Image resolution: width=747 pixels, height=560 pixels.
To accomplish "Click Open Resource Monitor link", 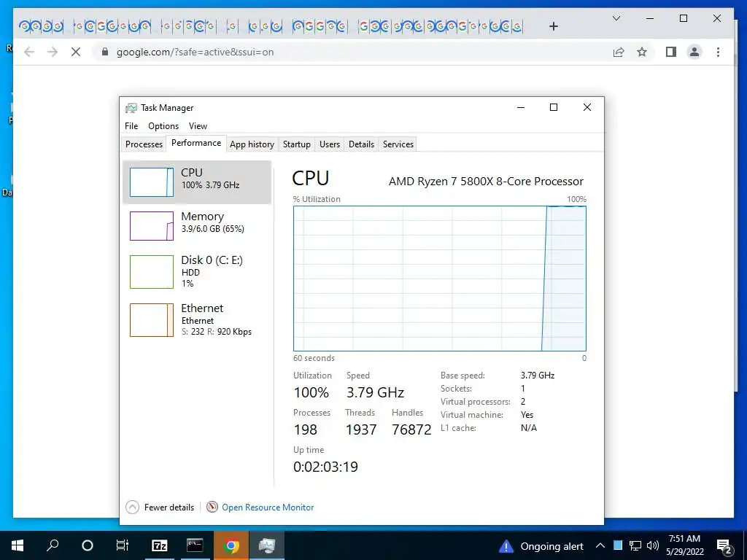I will point(268,507).
